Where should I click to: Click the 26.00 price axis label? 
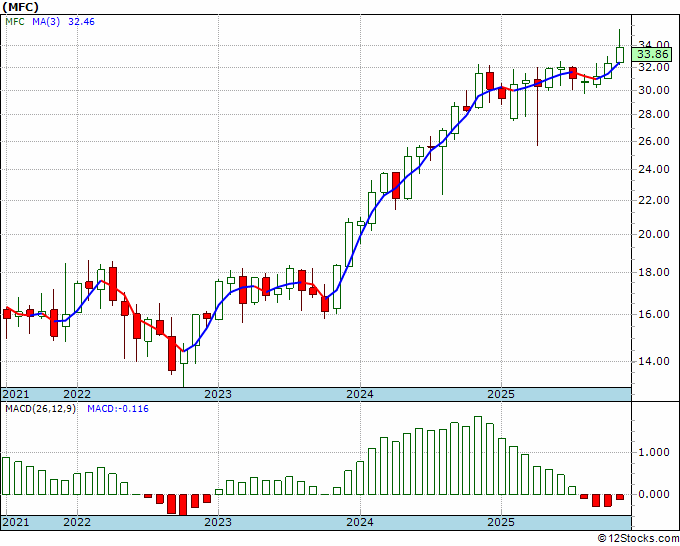point(653,141)
